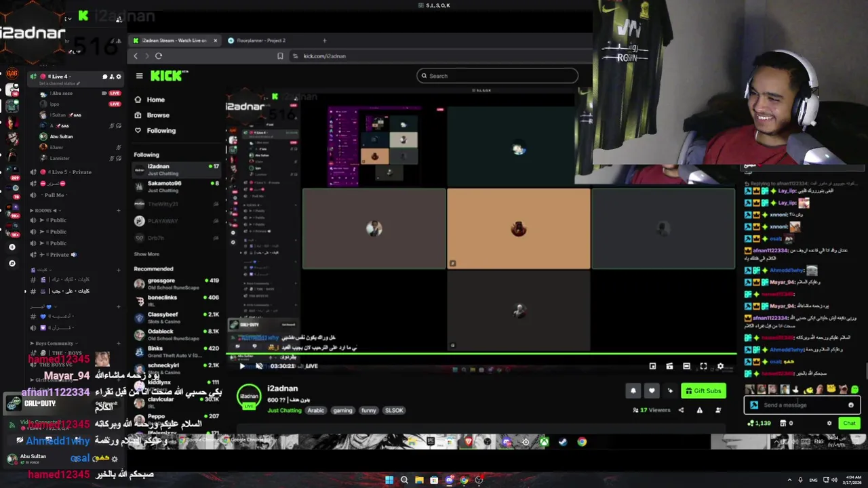Open Discord from Windows taskbar
The width and height of the screenshot is (868, 488).
[449, 480]
